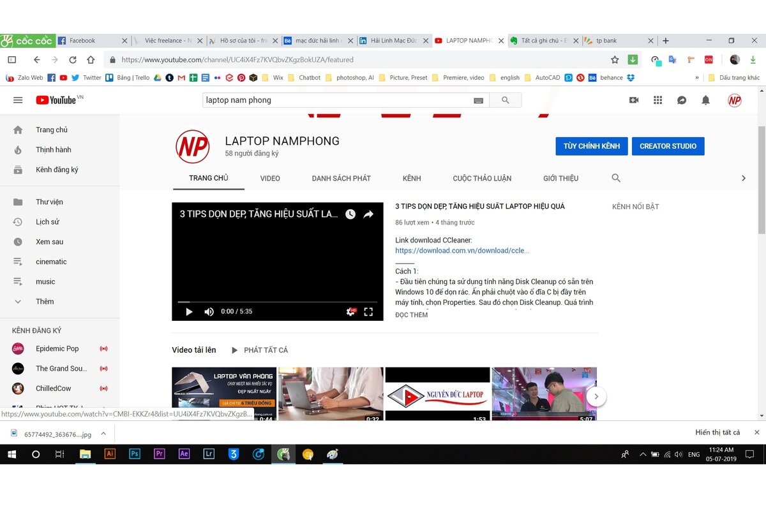Seek on the video progress bar
The height and width of the screenshot is (532, 766).
pos(277,302)
